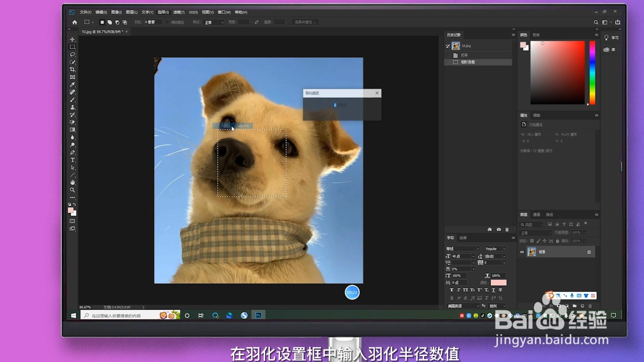Viewport: 644px width, 362px height.
Task: Toggle visibility of the 背景 layer
Action: point(522,252)
